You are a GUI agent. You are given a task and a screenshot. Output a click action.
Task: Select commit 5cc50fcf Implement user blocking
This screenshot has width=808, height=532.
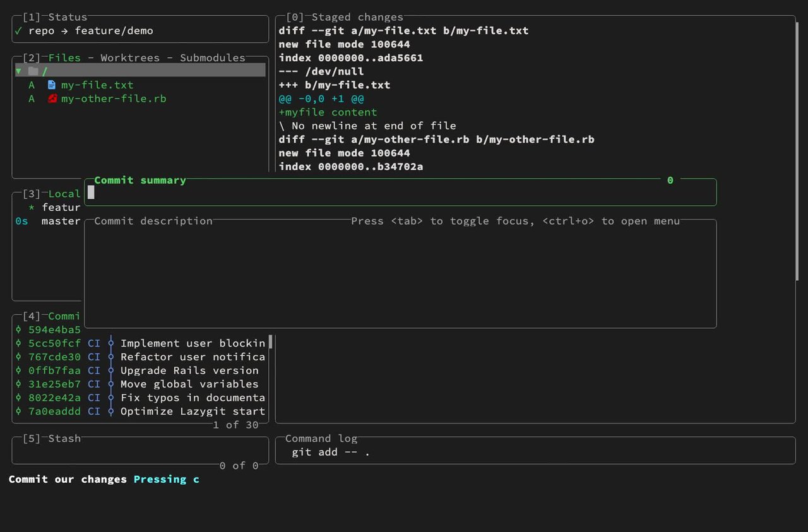[x=140, y=343]
